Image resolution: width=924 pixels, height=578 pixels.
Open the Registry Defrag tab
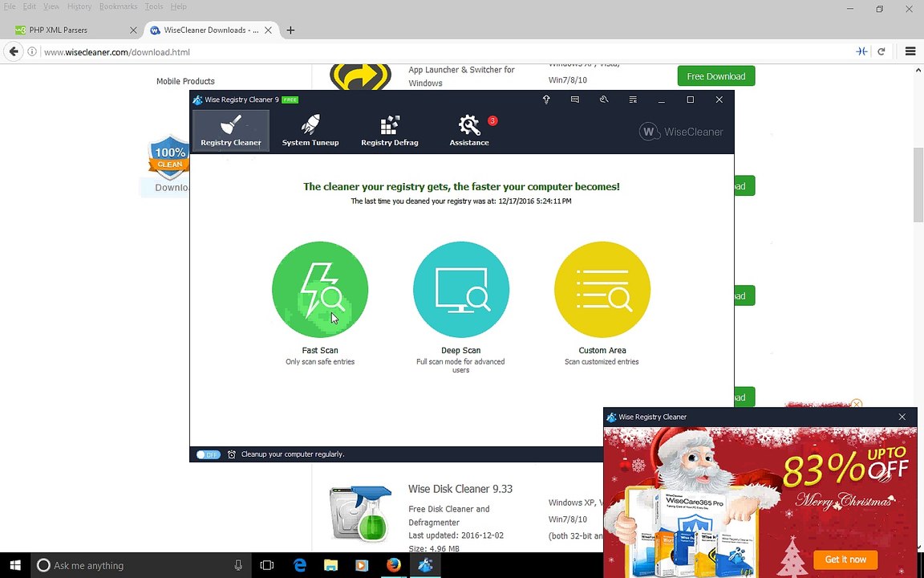coord(390,130)
